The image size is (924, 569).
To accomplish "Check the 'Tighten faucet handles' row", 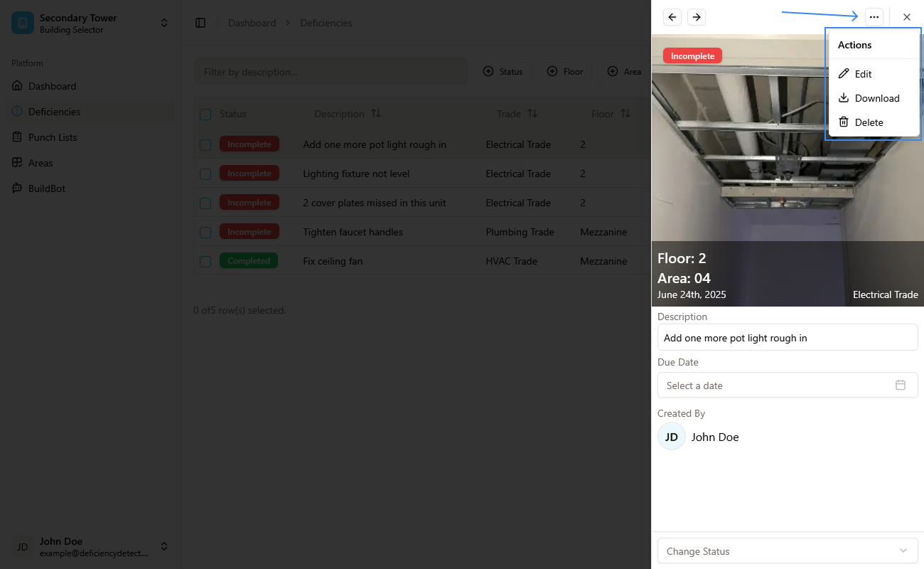I will (205, 233).
